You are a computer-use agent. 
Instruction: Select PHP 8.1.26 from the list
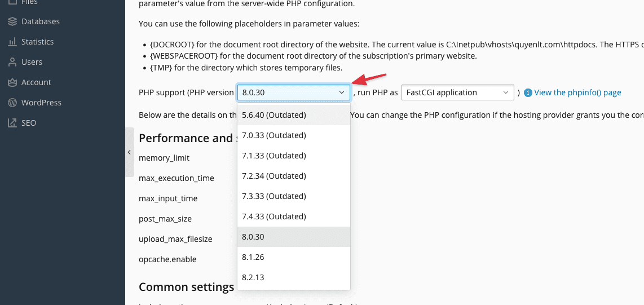click(253, 257)
